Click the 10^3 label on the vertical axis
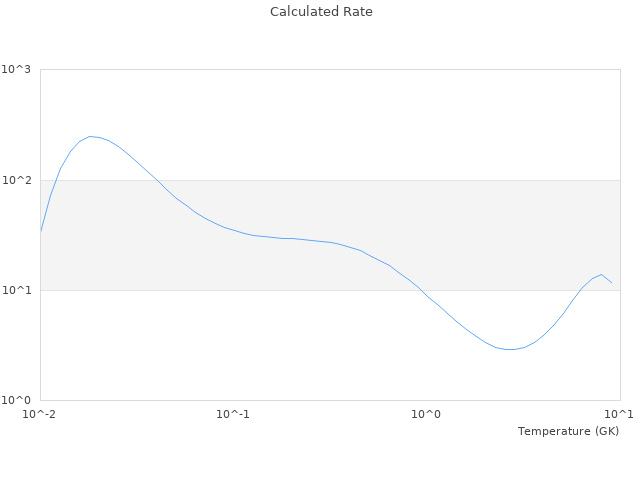640x480 pixels. pyautogui.click(x=16, y=70)
